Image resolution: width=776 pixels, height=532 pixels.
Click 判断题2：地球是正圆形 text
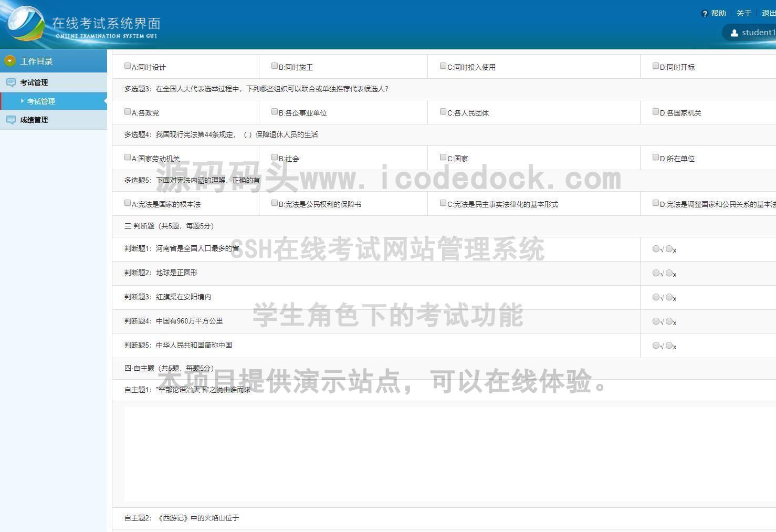tap(161, 273)
